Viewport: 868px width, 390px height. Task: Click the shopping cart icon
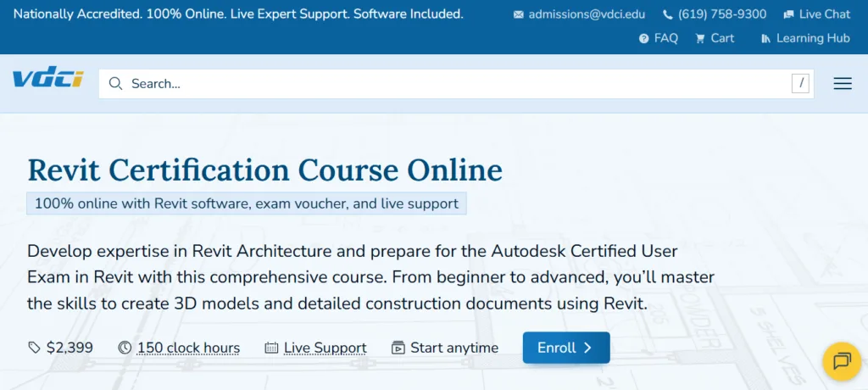pos(700,38)
